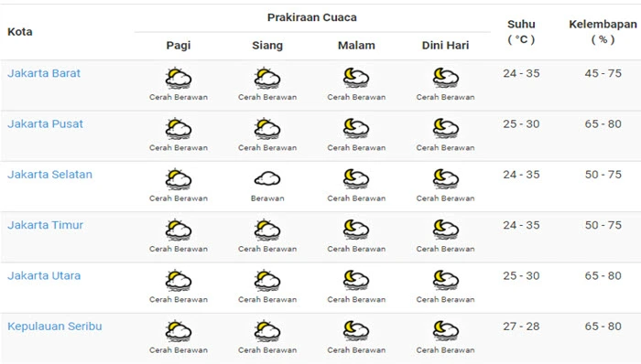Select Jakarta Barat humidity 45 - 75
The image size is (641, 364).
(603, 73)
